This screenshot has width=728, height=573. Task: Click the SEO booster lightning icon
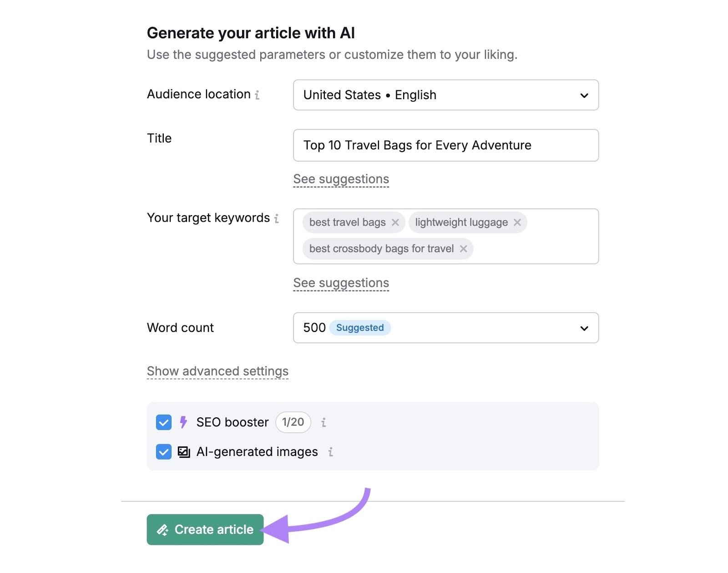pos(183,422)
